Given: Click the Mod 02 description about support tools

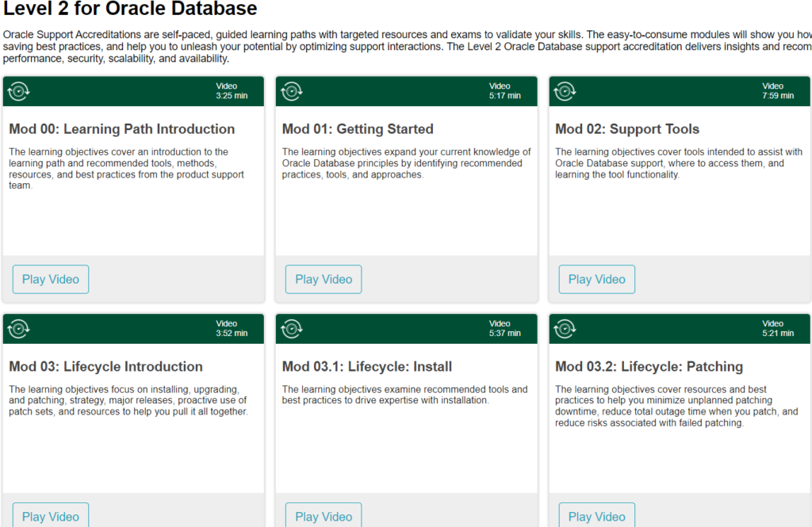Looking at the screenshot, I should [679, 163].
